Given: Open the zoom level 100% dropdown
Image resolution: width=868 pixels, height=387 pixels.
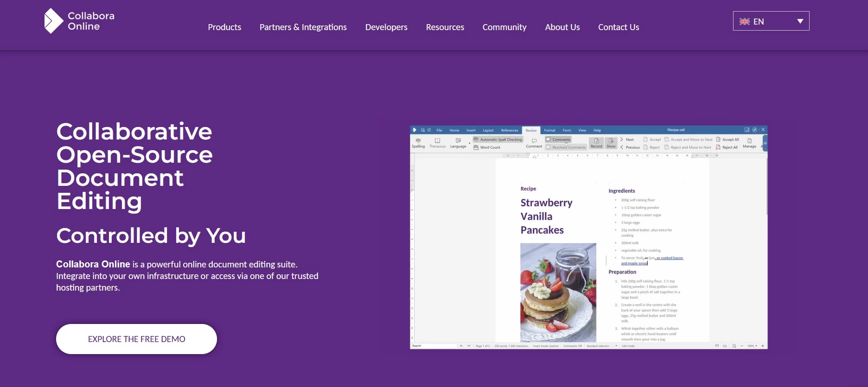Looking at the screenshot, I should [752, 346].
